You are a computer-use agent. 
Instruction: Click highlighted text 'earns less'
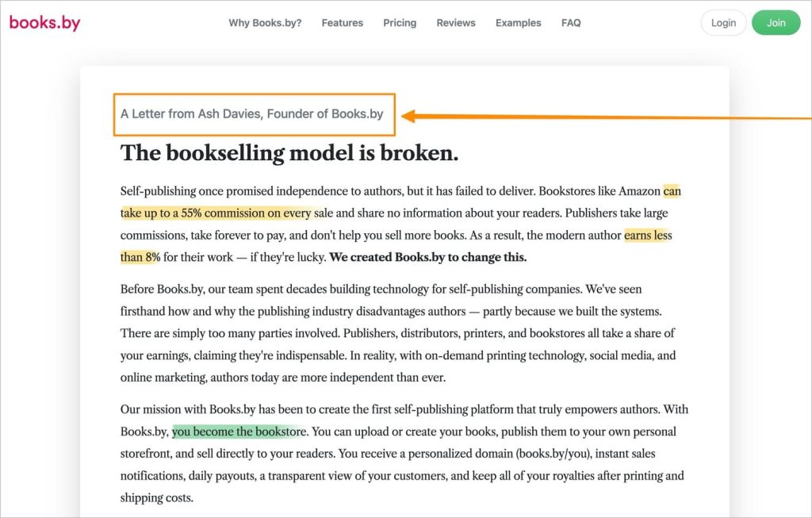pos(648,235)
